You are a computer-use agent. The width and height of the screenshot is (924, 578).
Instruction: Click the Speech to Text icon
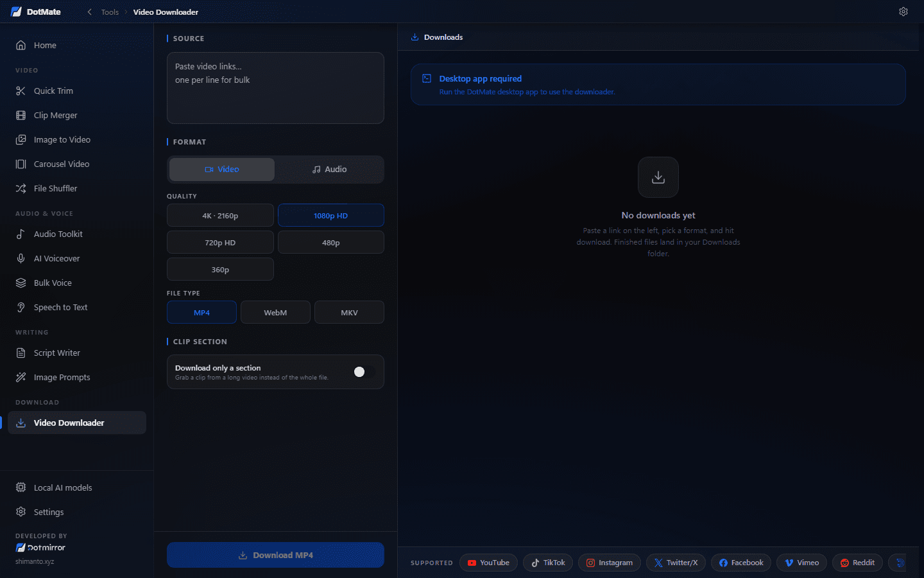[x=21, y=307]
